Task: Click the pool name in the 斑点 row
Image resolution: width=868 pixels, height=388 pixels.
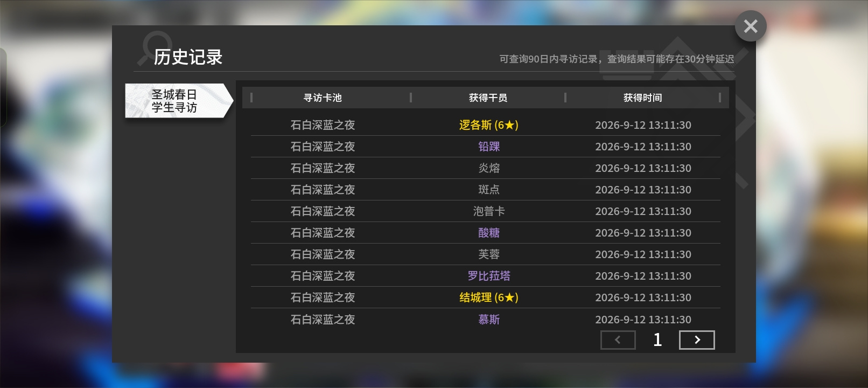Action: (x=323, y=190)
